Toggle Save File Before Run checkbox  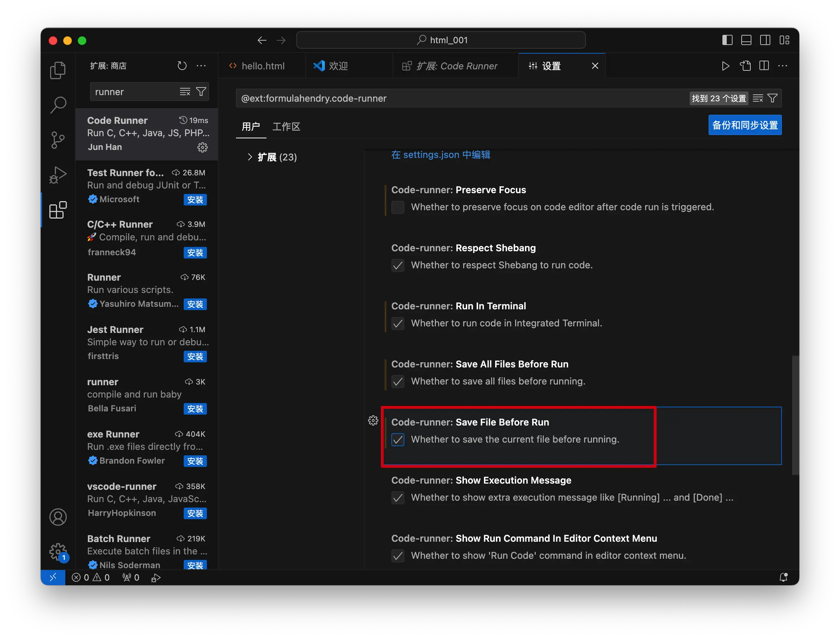coord(398,439)
